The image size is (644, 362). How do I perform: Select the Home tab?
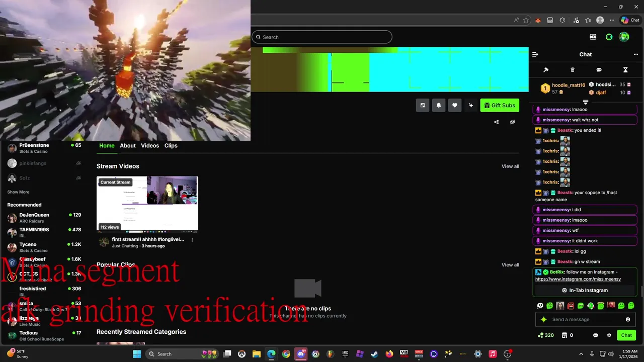point(107,145)
